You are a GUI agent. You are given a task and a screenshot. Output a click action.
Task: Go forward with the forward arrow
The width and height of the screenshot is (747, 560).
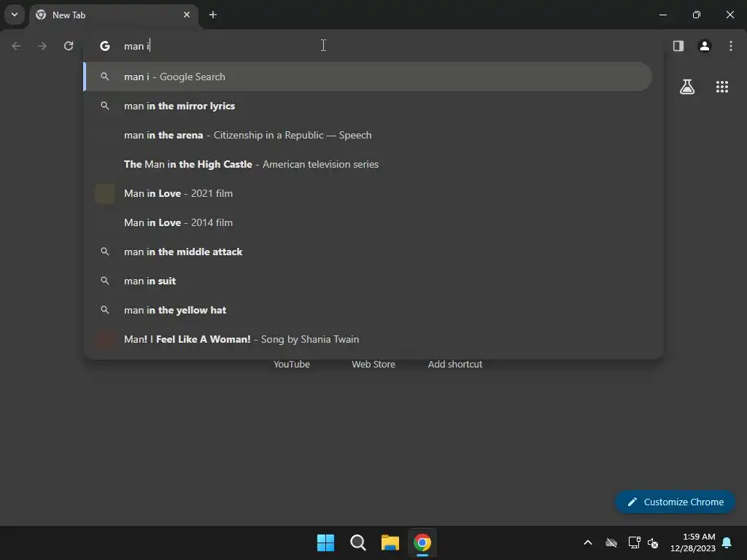(x=42, y=46)
